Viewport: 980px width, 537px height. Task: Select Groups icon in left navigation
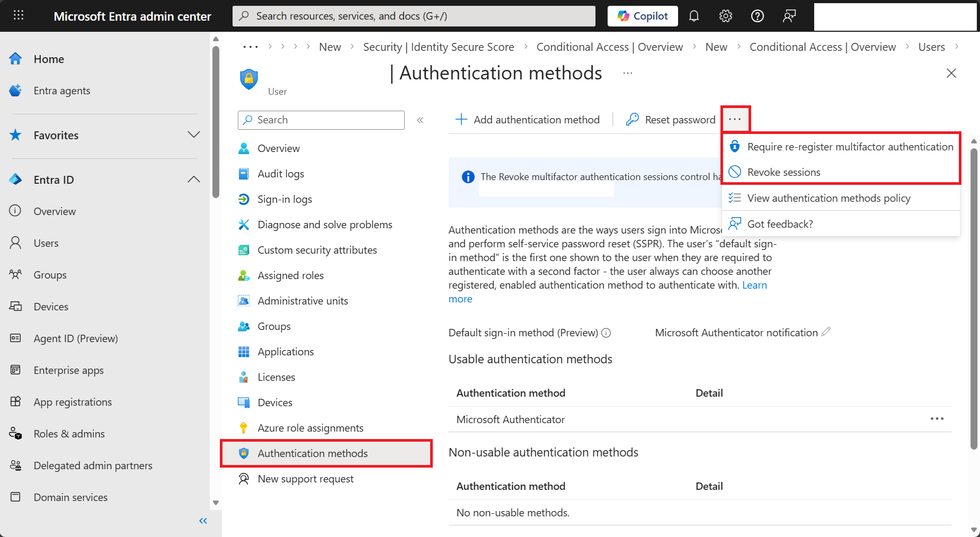pos(15,274)
